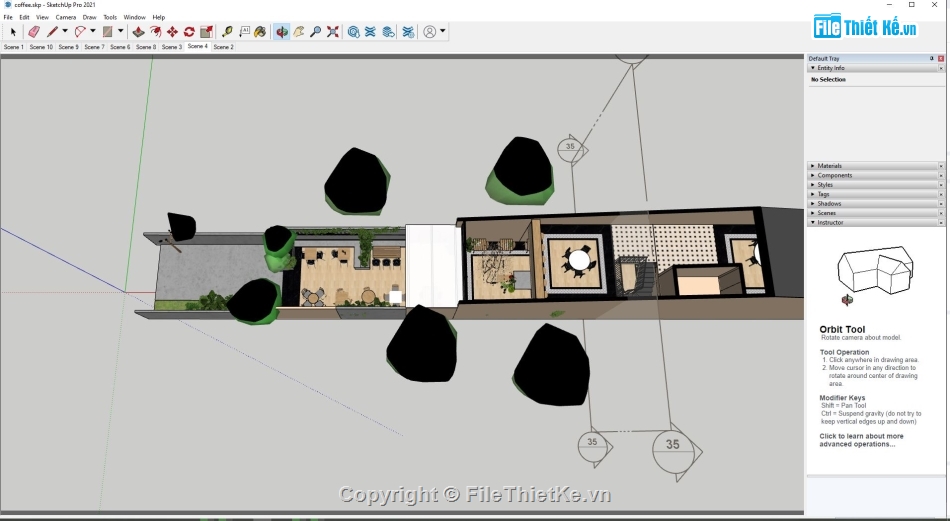Screen dimensions: 950x521
Task: Choose the Zoom magnifier tool
Action: [x=316, y=32]
